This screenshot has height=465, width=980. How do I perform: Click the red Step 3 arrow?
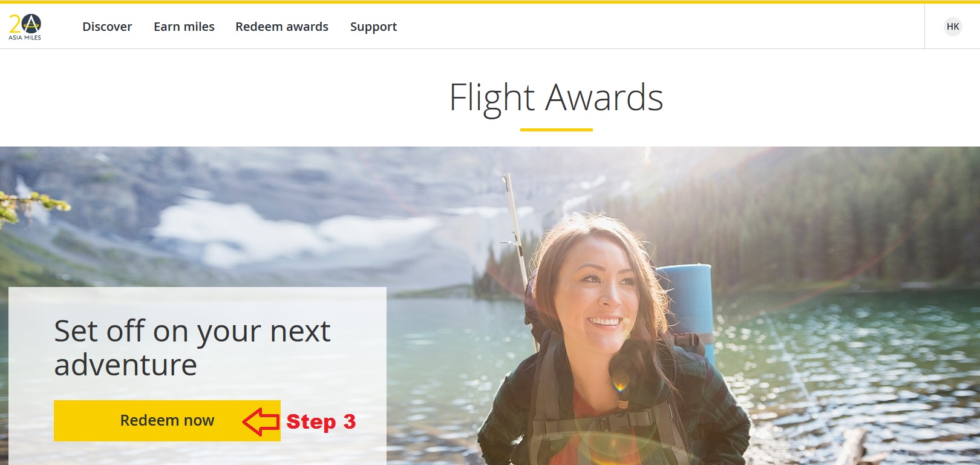[x=261, y=421]
